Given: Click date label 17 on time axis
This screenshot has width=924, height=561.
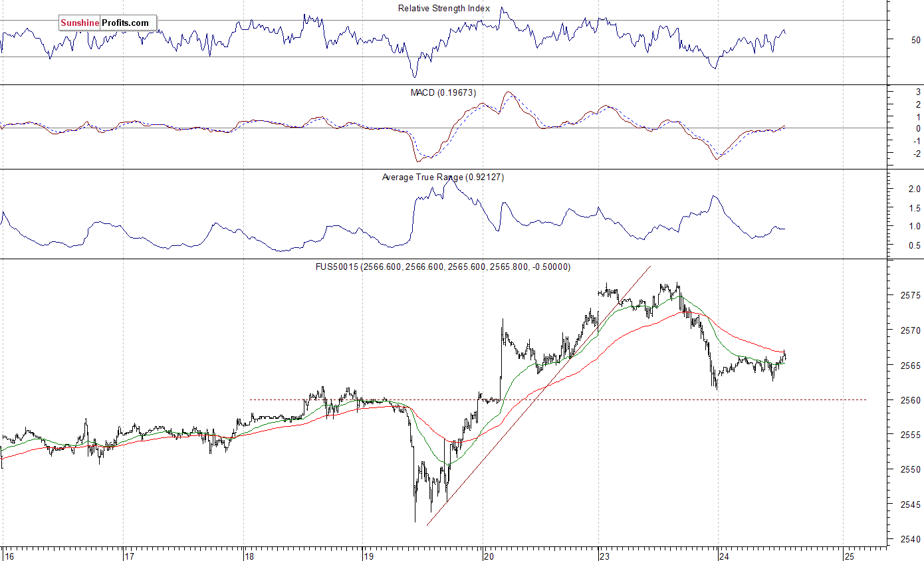Looking at the screenshot, I should 130,555.
